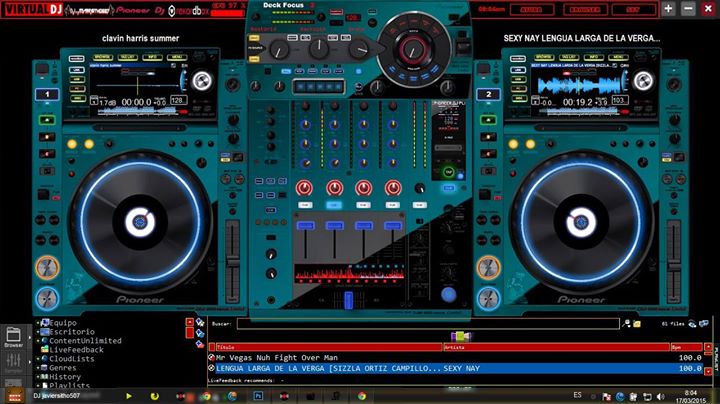
Task: Expand the Genres tree node
Action: tap(38, 368)
